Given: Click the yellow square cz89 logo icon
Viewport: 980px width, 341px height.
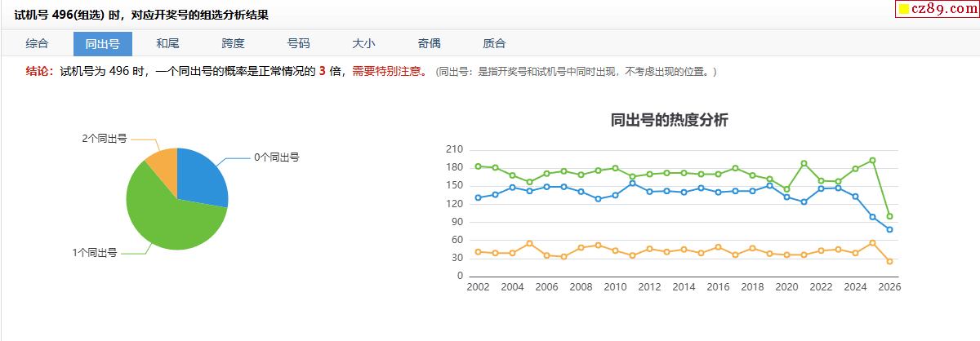Looking at the screenshot, I should click(x=905, y=10).
